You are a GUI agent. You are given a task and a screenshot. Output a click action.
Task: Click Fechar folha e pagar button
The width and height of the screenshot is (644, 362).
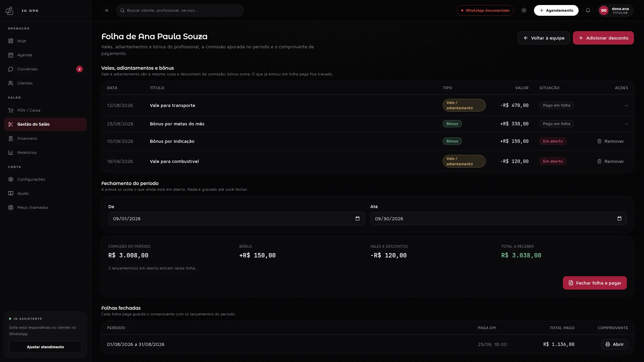click(595, 283)
